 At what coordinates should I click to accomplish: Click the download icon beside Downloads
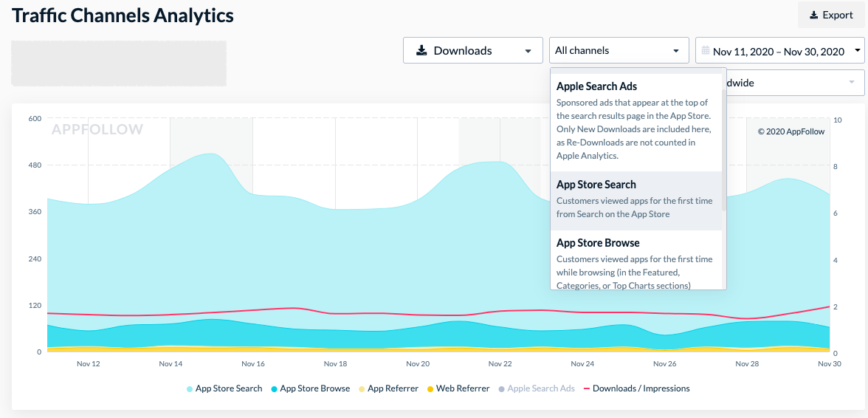(422, 50)
